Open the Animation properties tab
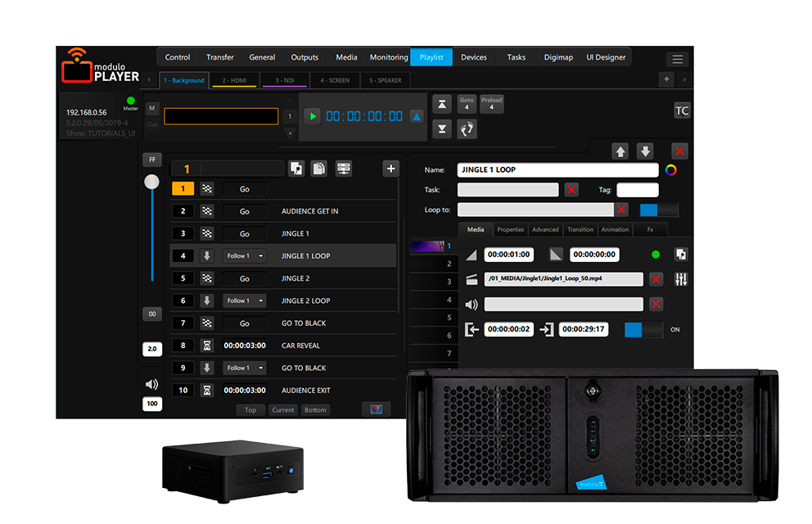The image size is (812, 524). 615,229
